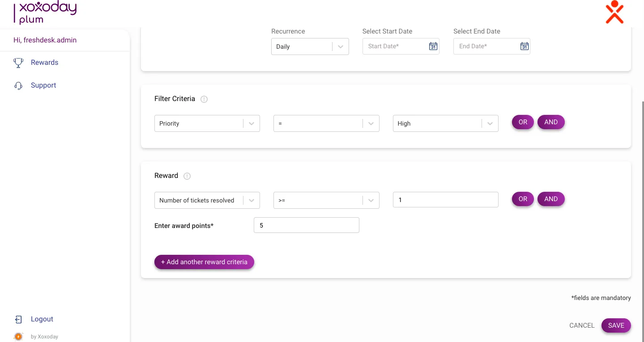This screenshot has width=644, height=342.
Task: Click the Filter Criteria info icon
Action: tap(204, 99)
